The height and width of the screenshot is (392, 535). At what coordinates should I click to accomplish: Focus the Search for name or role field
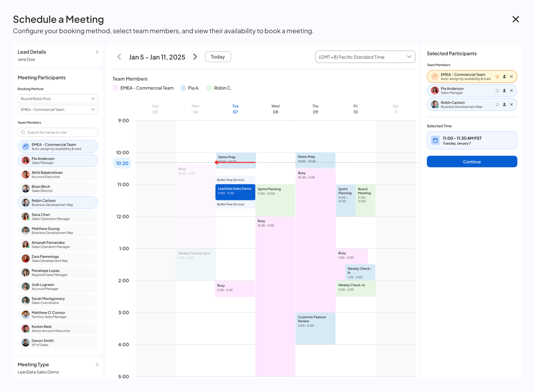point(58,132)
